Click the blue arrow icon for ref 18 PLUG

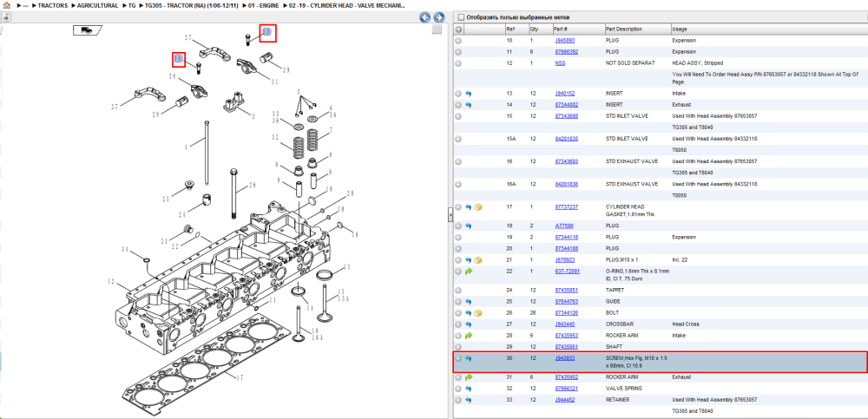coord(469,226)
